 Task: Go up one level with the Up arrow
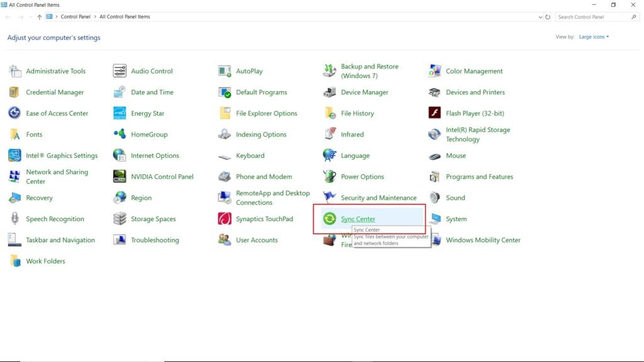click(40, 17)
